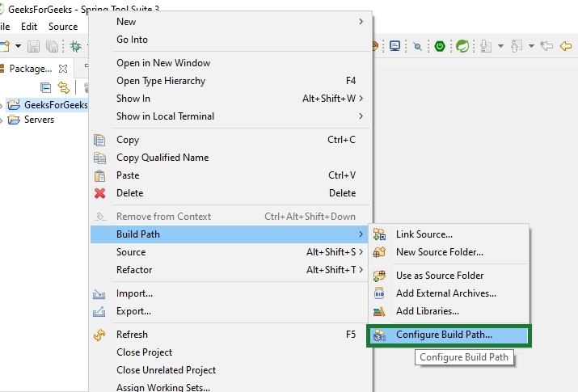Click the blue monitor toolbar icon
Screen dimensions: 578x392
(394, 46)
